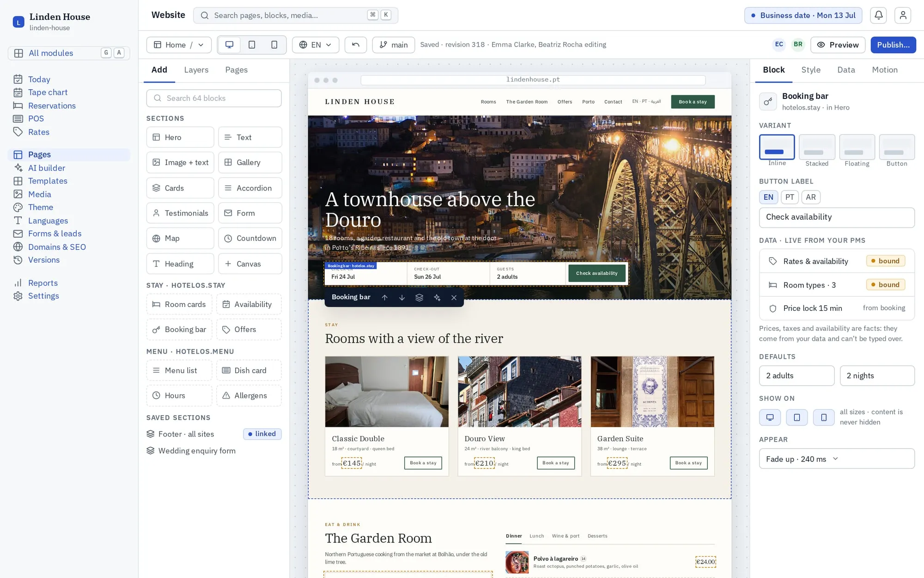Screen dimensions: 924x578
Task: Click the undo arrow in toolbar
Action: click(356, 45)
